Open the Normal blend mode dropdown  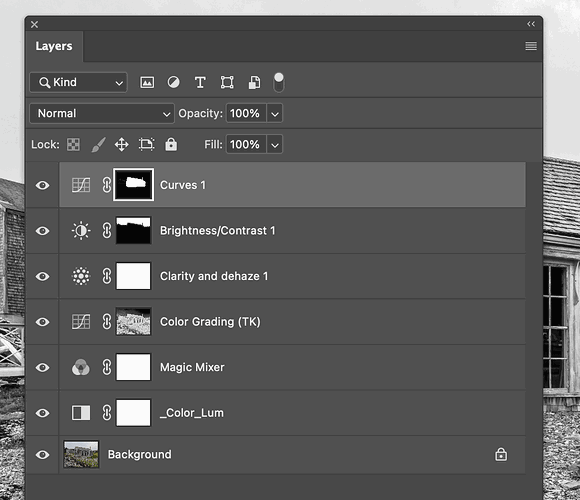[102, 113]
